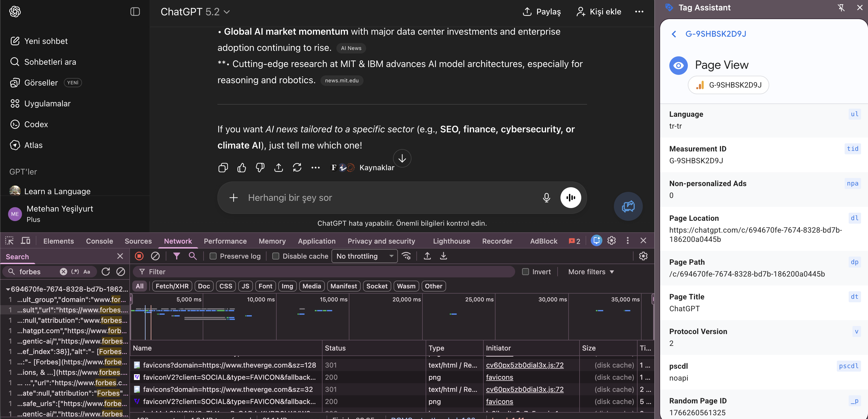The image size is (868, 419).
Task: Clear the network log
Action: coord(155,256)
